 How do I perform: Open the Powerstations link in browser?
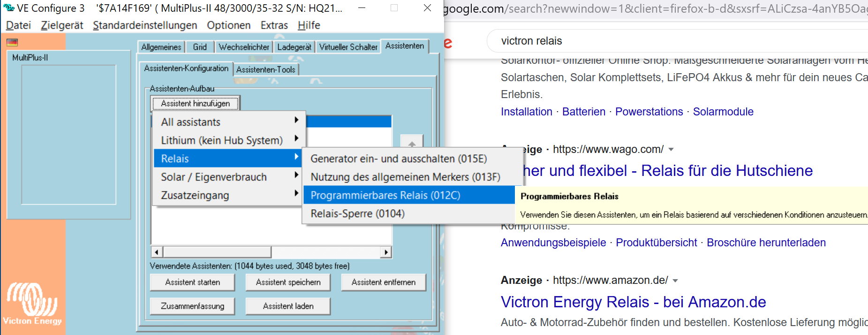click(649, 112)
